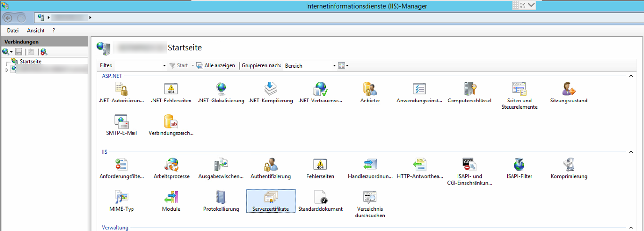
Task: Open the SMTP-E-Mail feature
Action: (x=121, y=121)
